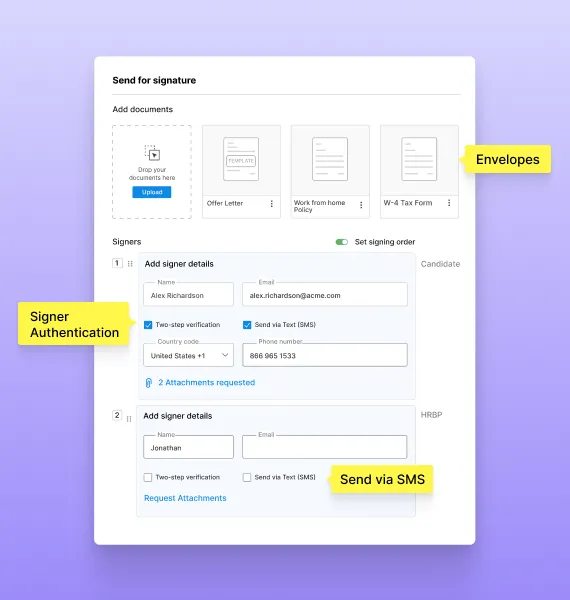Open the W-4 Tax Form options menu
This screenshot has height=600, width=570.
tap(449, 203)
